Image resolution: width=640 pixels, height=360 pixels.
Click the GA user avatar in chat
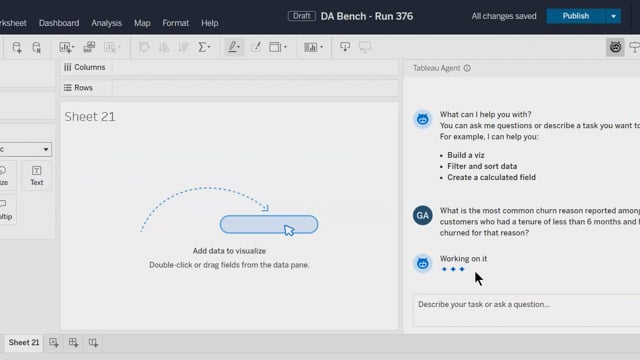click(422, 215)
